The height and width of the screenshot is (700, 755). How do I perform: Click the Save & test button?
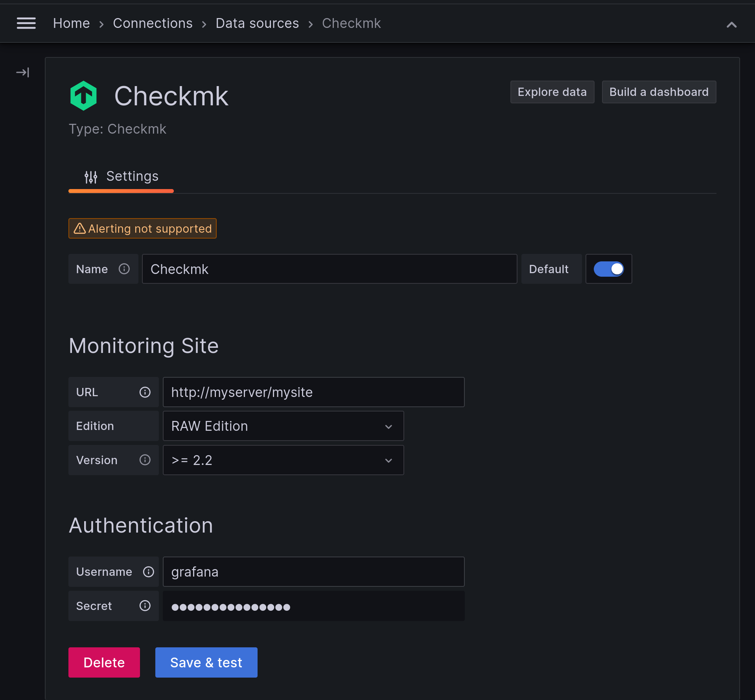(x=206, y=662)
